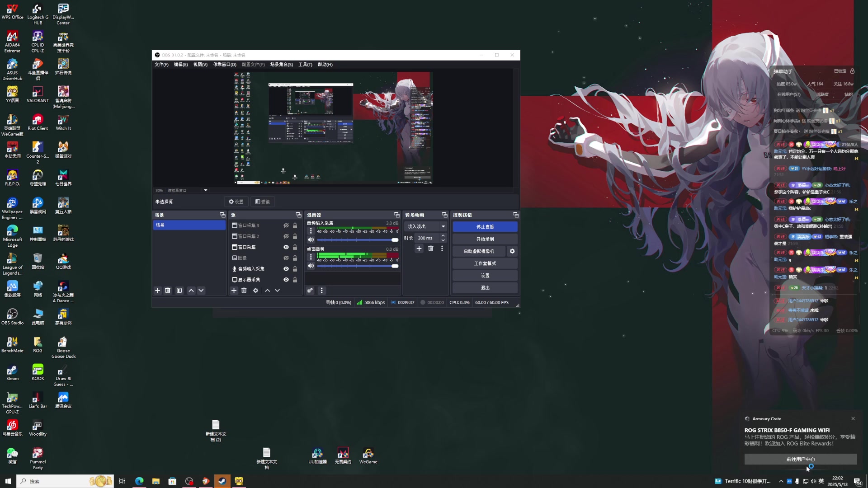868x488 pixels.
Task: Open advanced audio properties gears icon
Action: [310, 291]
